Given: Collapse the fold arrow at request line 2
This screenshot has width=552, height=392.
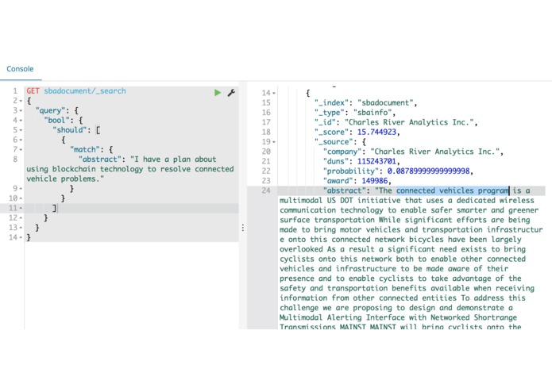Looking at the screenshot, I should (21, 101).
